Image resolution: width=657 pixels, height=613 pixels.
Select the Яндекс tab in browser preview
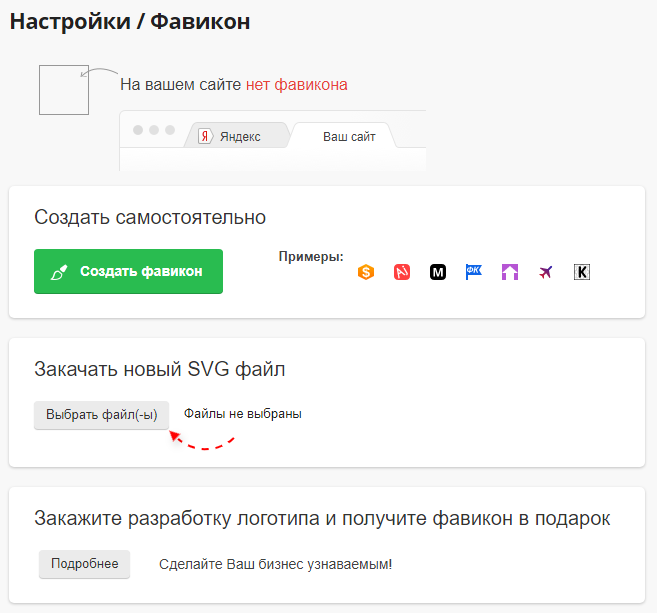pos(240,137)
